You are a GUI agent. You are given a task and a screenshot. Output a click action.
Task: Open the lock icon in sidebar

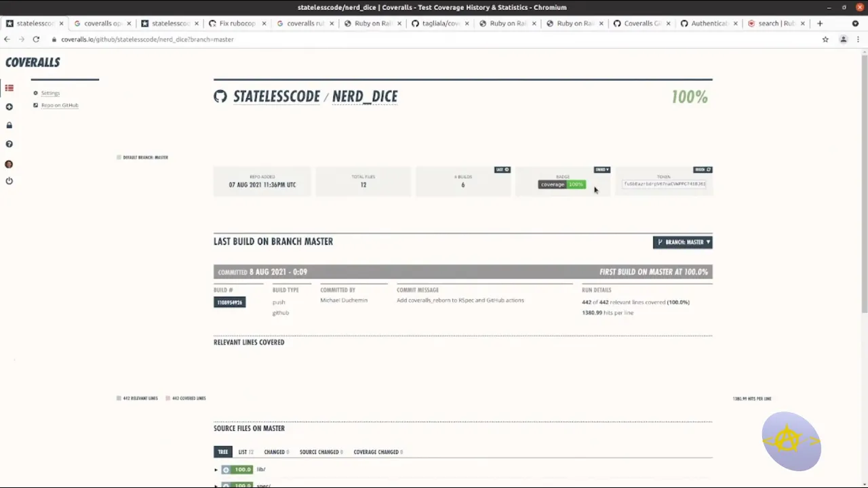pyautogui.click(x=9, y=125)
